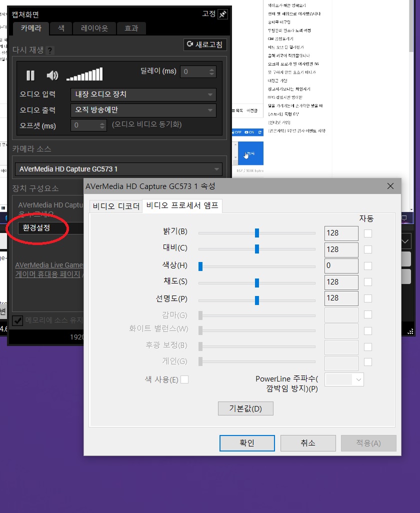This screenshot has width=420, height=513.
Task: Tick the 자동 checkbox for 화이트 밸런스(W)
Action: (368, 331)
